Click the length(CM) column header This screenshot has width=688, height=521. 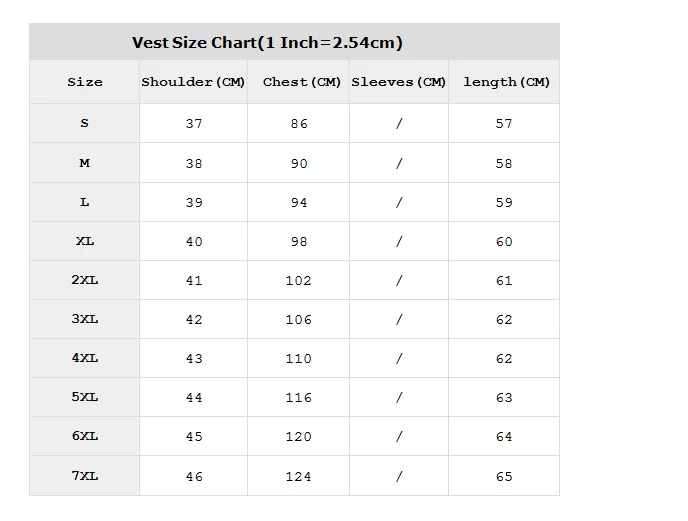[506, 82]
